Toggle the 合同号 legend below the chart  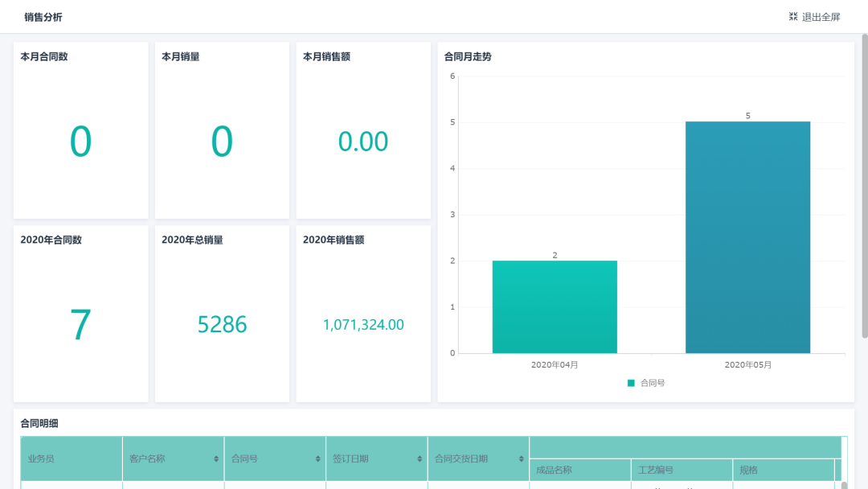point(646,384)
